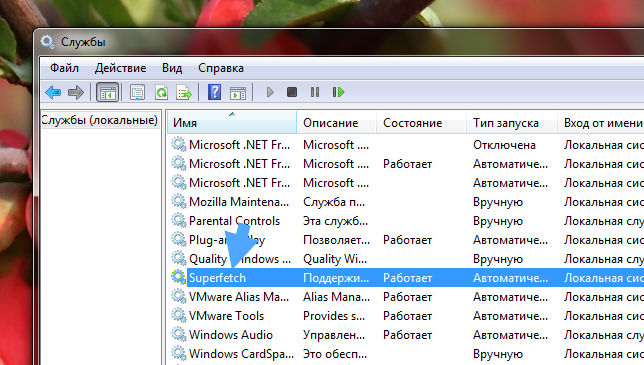Click the gear icon of Mozilla Maintena... row
Image resolution: width=644 pixels, height=365 pixels.
pos(179,202)
